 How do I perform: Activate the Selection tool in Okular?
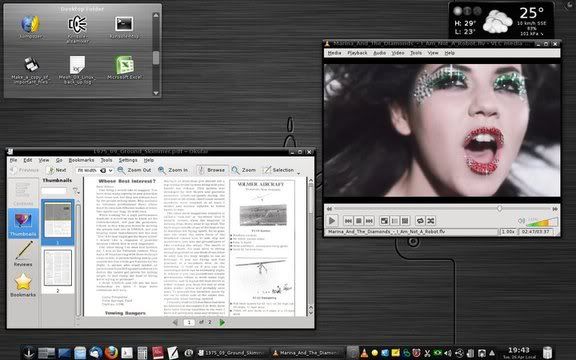(279, 170)
